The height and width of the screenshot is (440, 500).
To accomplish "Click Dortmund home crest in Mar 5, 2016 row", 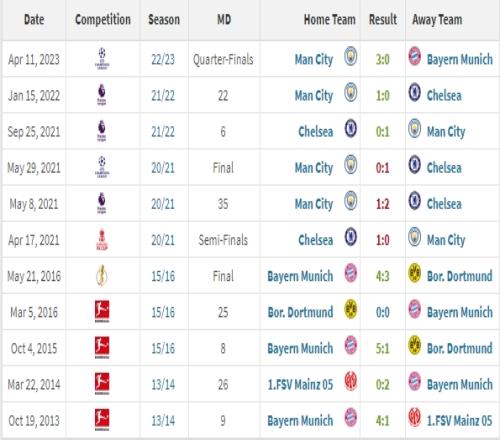I will pos(351,309).
